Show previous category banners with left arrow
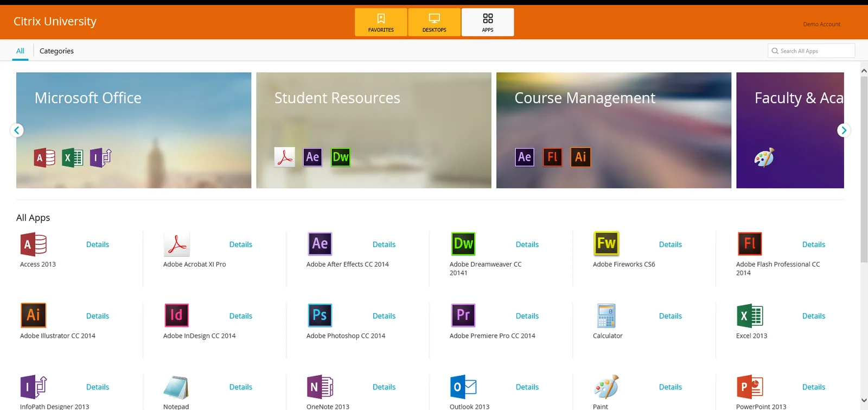 click(17, 130)
